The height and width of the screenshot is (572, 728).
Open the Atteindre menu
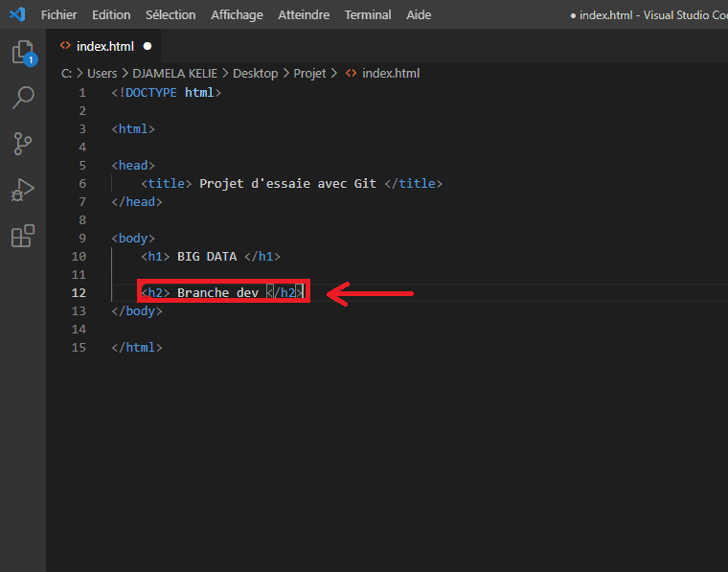(x=304, y=15)
